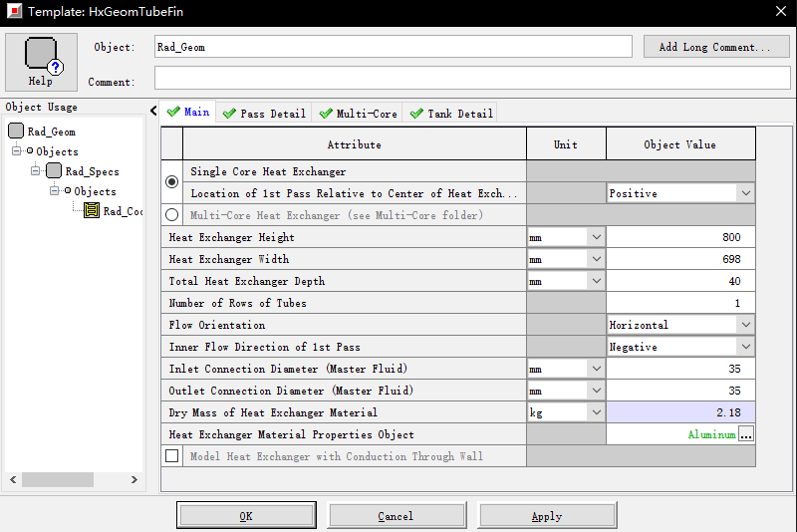Select the yellow Rad_Coo reference object icon
797x532 pixels.
click(x=92, y=211)
